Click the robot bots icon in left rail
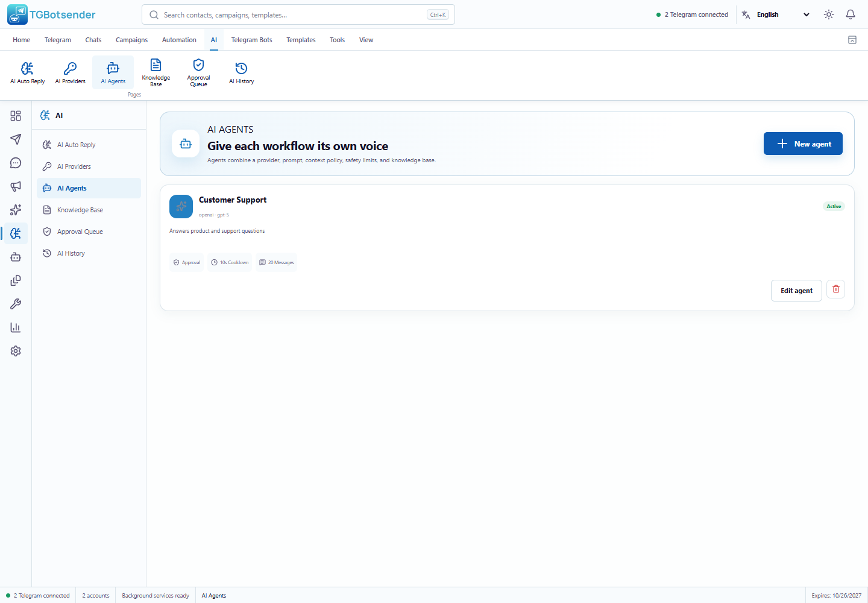 tap(16, 257)
